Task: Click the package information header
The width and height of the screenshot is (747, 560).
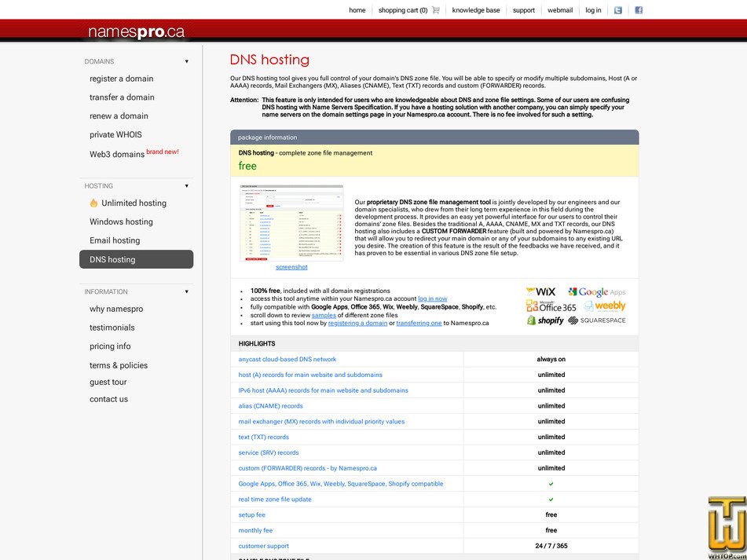Action: [434, 137]
